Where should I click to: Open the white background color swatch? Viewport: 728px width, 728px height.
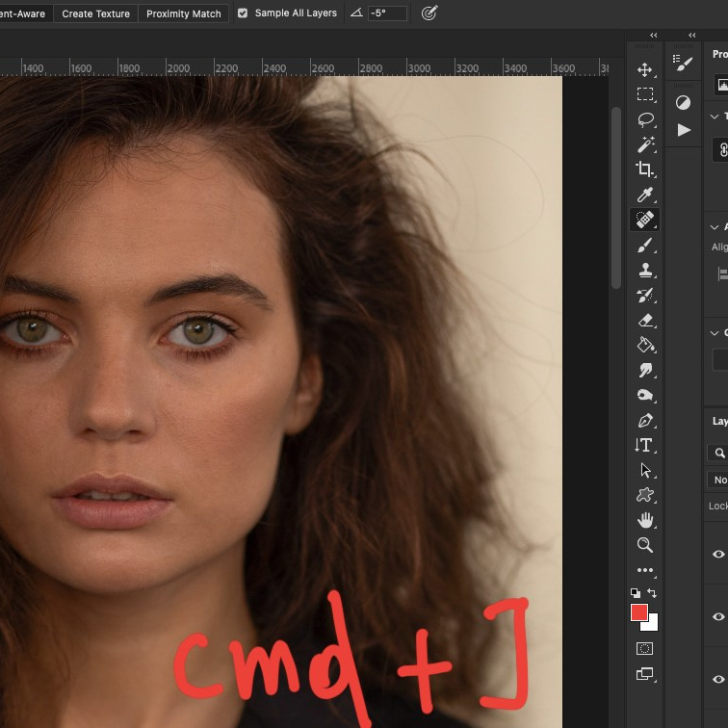click(652, 625)
